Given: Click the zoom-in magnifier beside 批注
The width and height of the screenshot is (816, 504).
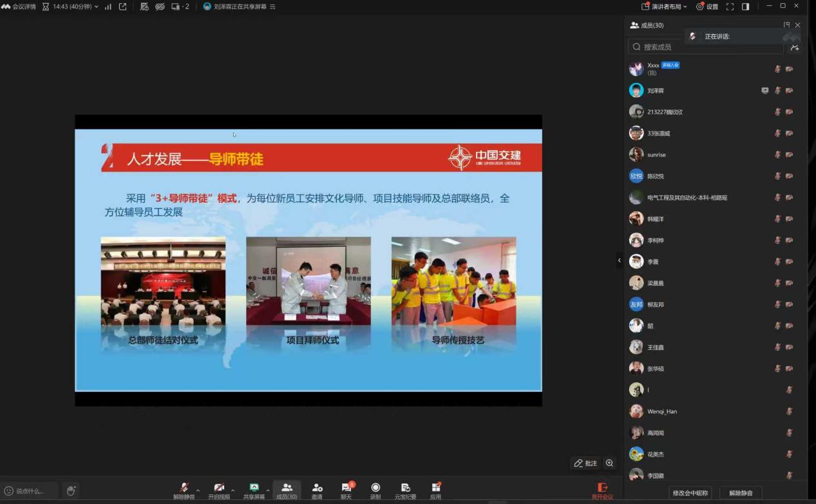Looking at the screenshot, I should pyautogui.click(x=609, y=463).
